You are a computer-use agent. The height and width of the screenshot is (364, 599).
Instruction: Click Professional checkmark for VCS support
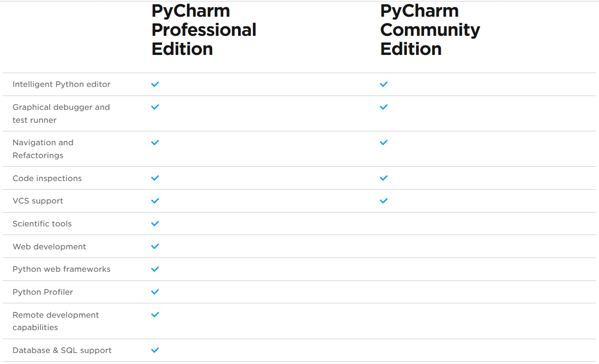click(155, 201)
